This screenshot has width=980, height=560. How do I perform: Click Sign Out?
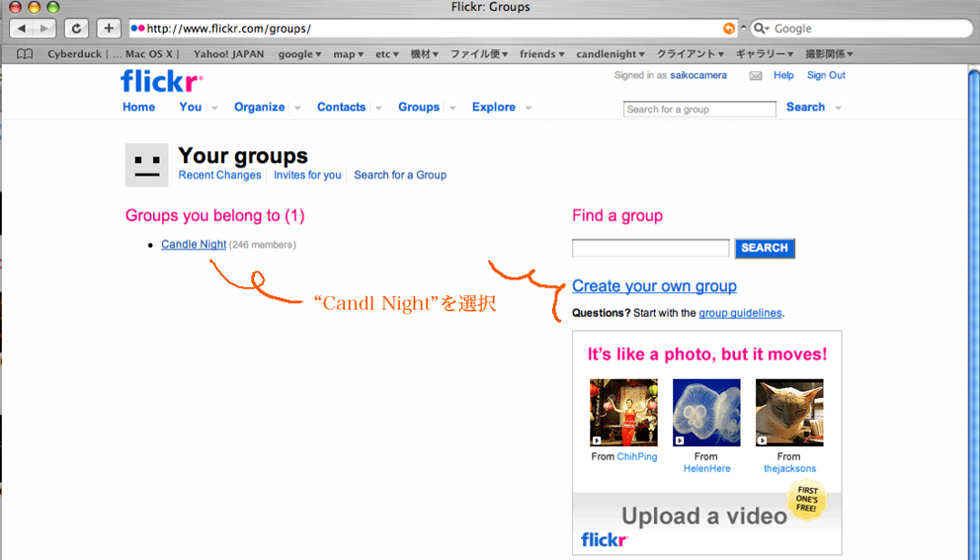coord(826,75)
